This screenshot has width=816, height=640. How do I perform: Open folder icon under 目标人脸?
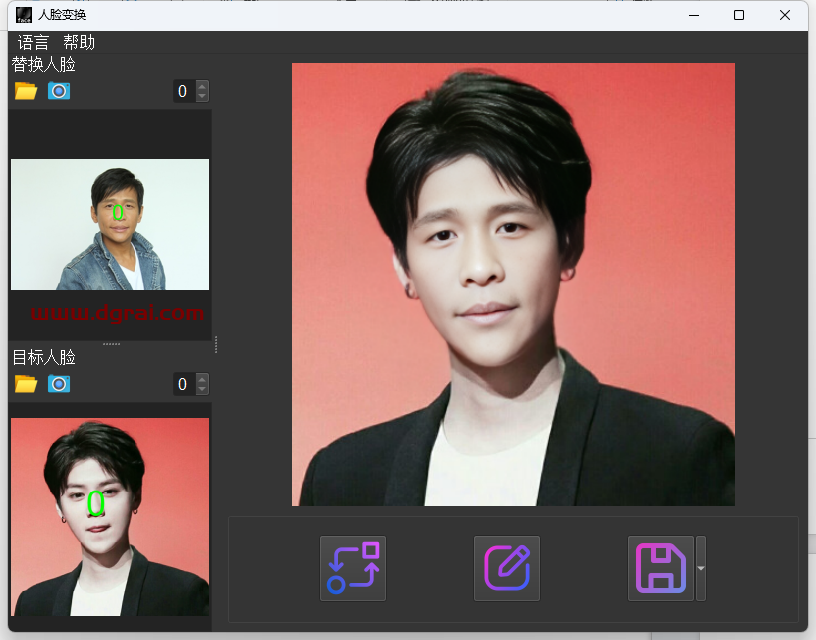pyautogui.click(x=26, y=384)
